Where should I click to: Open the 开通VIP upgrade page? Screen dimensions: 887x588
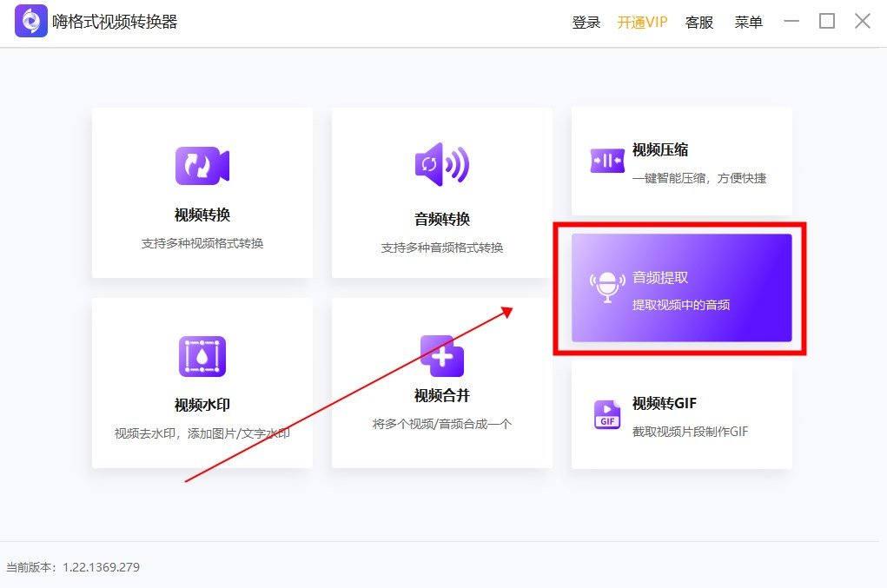641,22
